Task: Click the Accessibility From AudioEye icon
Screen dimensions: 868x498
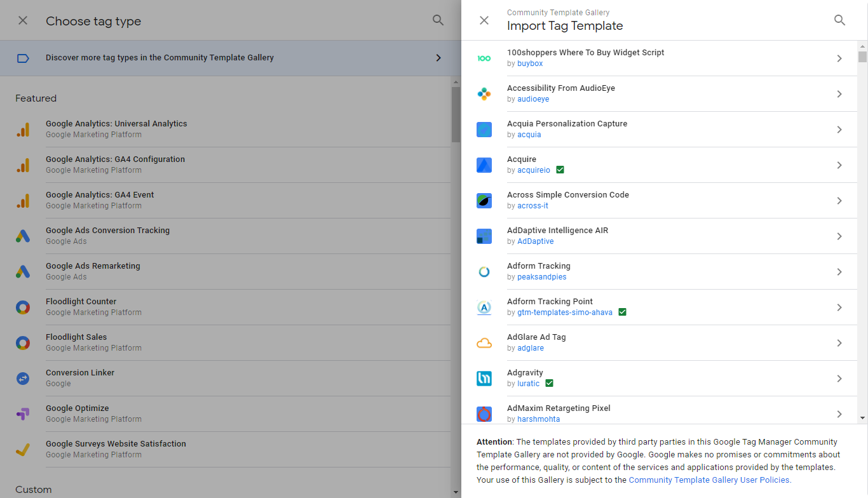Action: pyautogui.click(x=485, y=93)
